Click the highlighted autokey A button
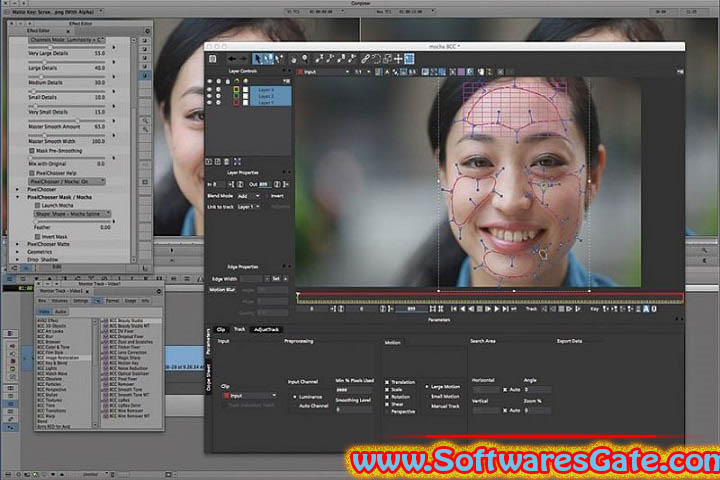The width and height of the screenshot is (720, 480). [646, 309]
